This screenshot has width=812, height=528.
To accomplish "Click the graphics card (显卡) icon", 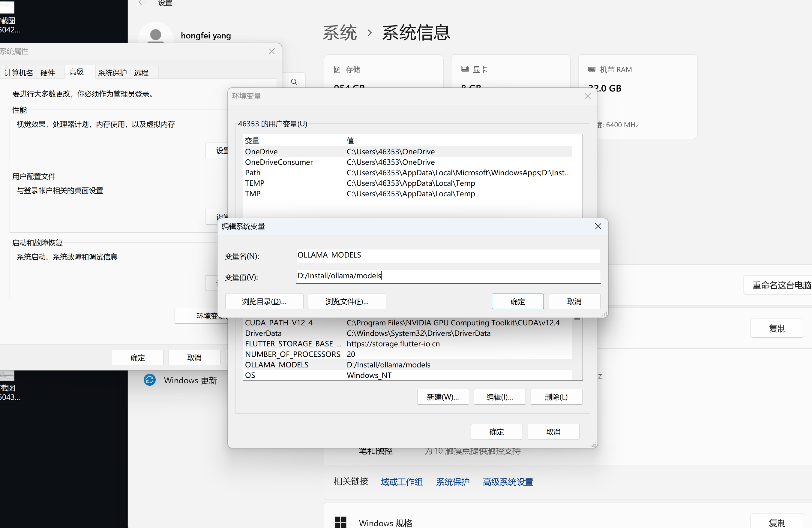I will (x=464, y=69).
